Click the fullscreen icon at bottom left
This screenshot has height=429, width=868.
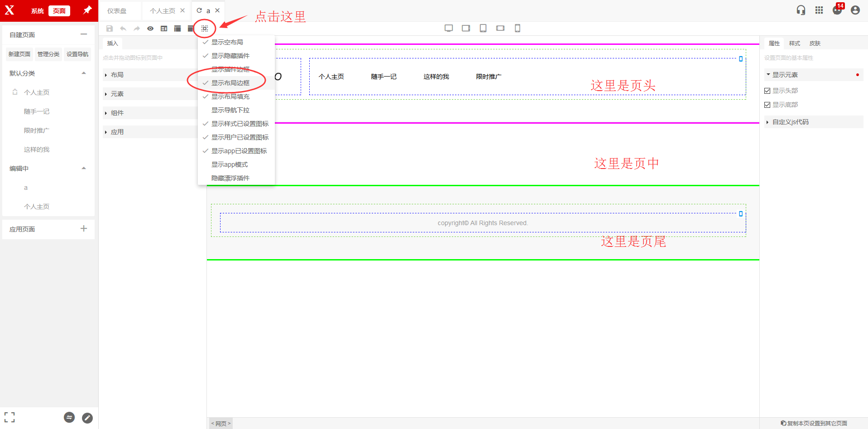pyautogui.click(x=10, y=417)
